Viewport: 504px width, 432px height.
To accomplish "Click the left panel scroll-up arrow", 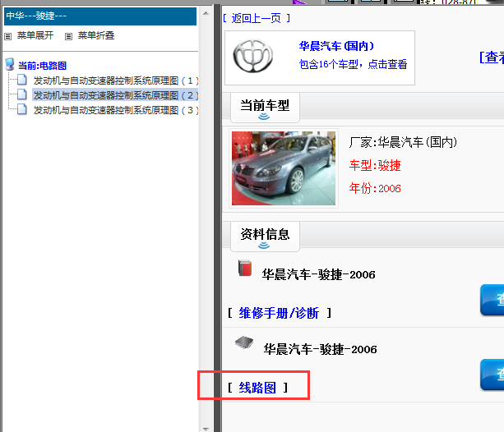I will [x=206, y=13].
